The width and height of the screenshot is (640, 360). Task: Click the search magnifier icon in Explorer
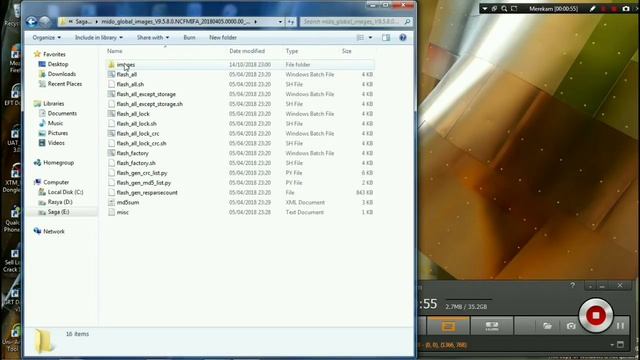(407, 21)
